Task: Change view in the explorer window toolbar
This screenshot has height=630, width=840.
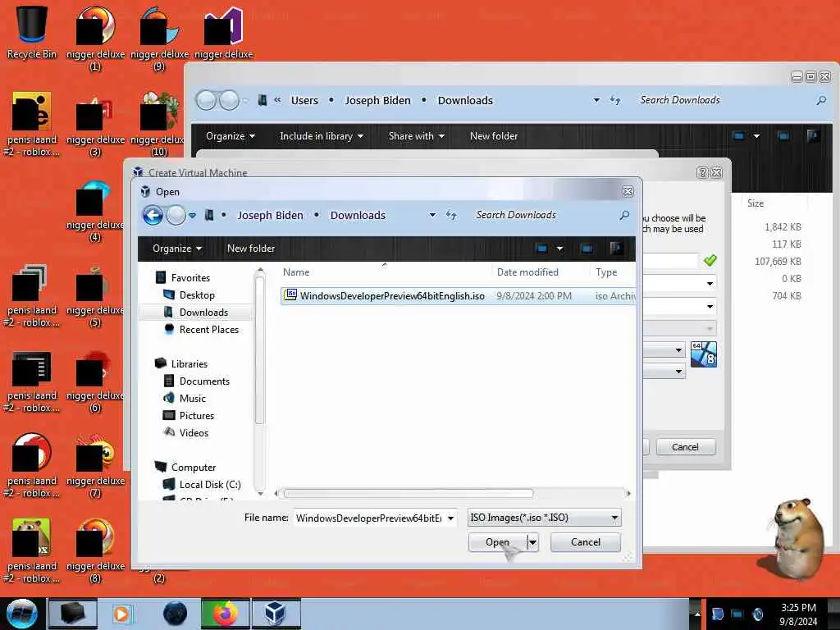Action: click(739, 136)
